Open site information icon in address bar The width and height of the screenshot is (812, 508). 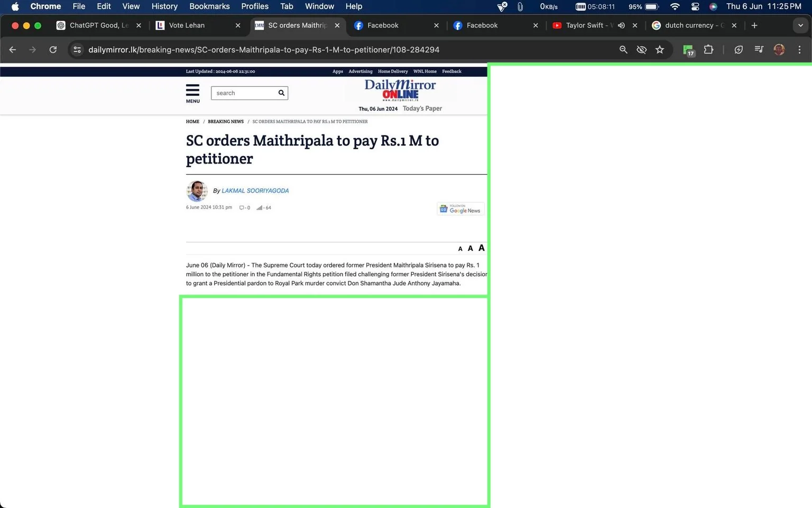(x=77, y=50)
